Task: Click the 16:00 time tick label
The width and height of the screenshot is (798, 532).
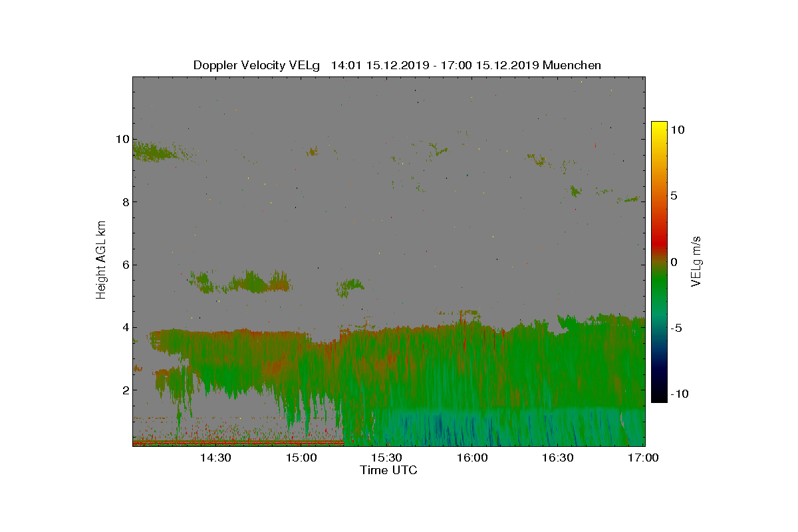Action: pyautogui.click(x=473, y=458)
